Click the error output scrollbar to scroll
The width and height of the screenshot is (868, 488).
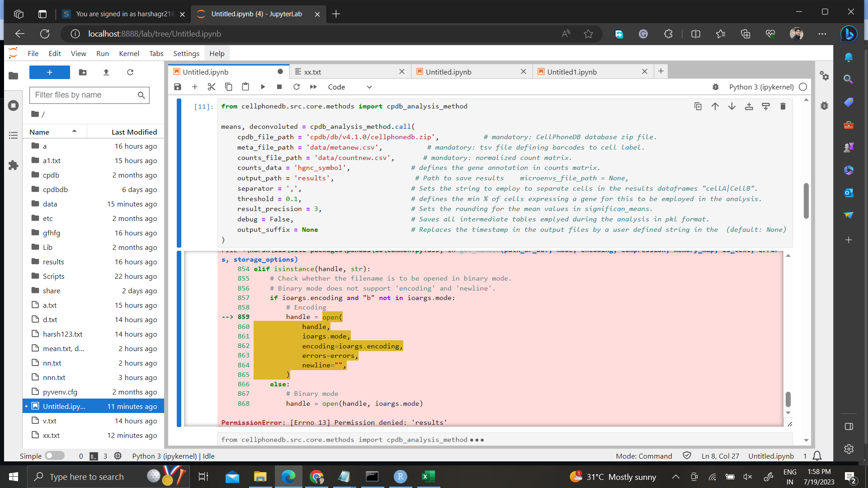click(788, 399)
